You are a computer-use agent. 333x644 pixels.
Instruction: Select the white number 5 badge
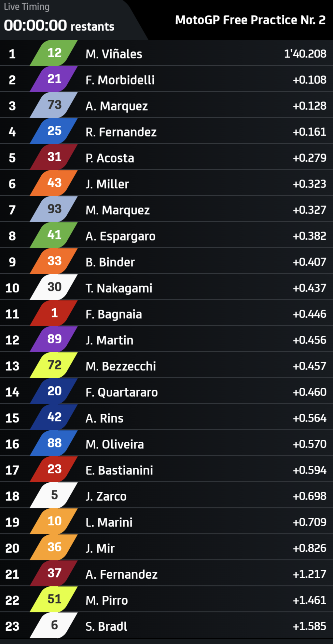pos(54,495)
